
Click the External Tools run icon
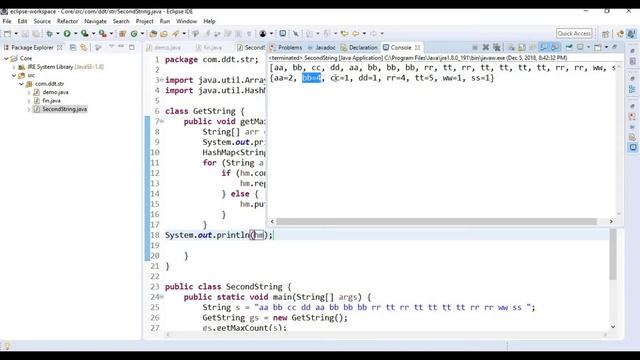point(102,33)
